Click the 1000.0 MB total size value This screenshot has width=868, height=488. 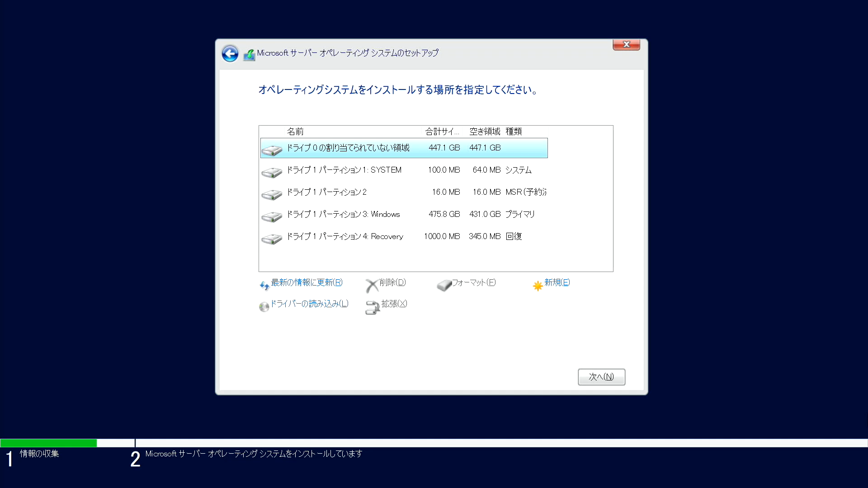tap(442, 236)
